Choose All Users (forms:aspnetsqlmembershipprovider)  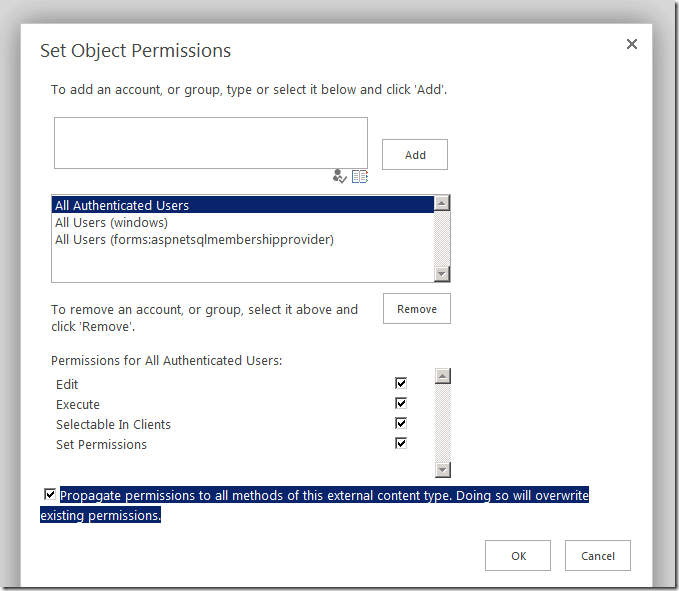194,240
